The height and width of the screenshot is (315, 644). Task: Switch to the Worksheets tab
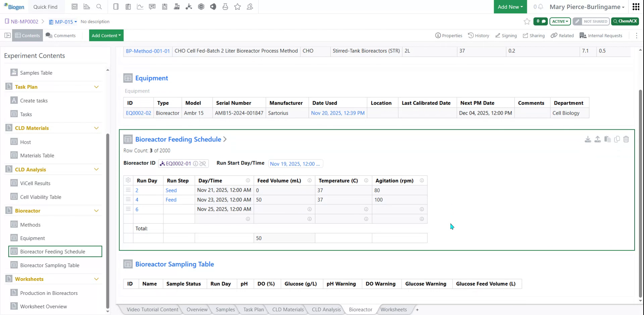coord(393,309)
